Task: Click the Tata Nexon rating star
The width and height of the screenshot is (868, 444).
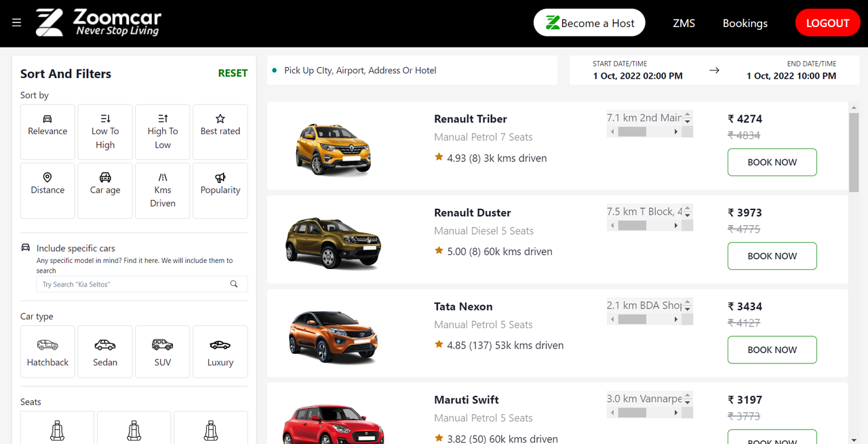Action: (x=439, y=344)
